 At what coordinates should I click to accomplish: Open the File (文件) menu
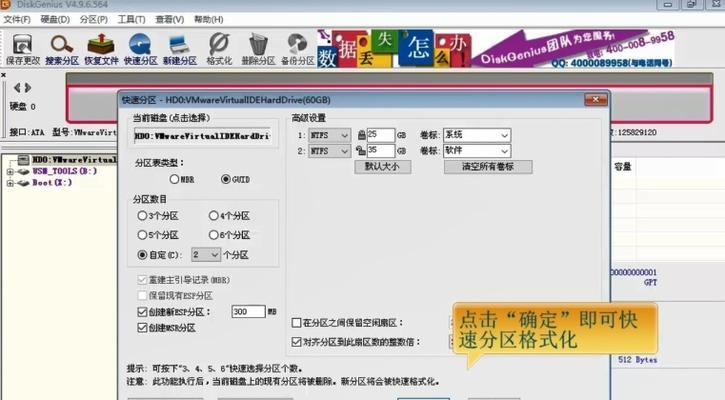pyautogui.click(x=17, y=19)
